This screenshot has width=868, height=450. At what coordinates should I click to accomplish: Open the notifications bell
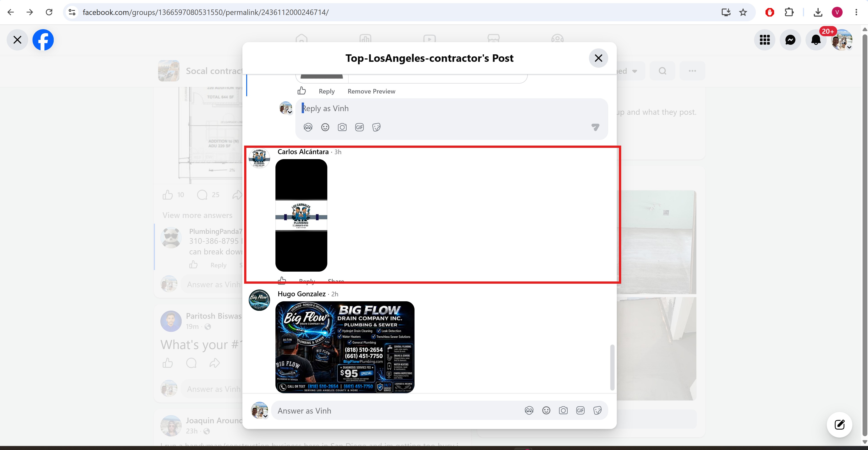coord(816,40)
